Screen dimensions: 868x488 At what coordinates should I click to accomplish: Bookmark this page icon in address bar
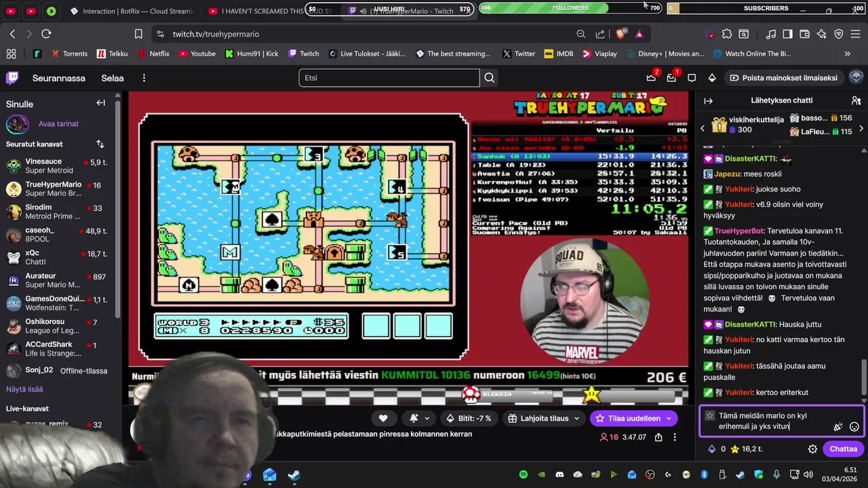coord(138,34)
